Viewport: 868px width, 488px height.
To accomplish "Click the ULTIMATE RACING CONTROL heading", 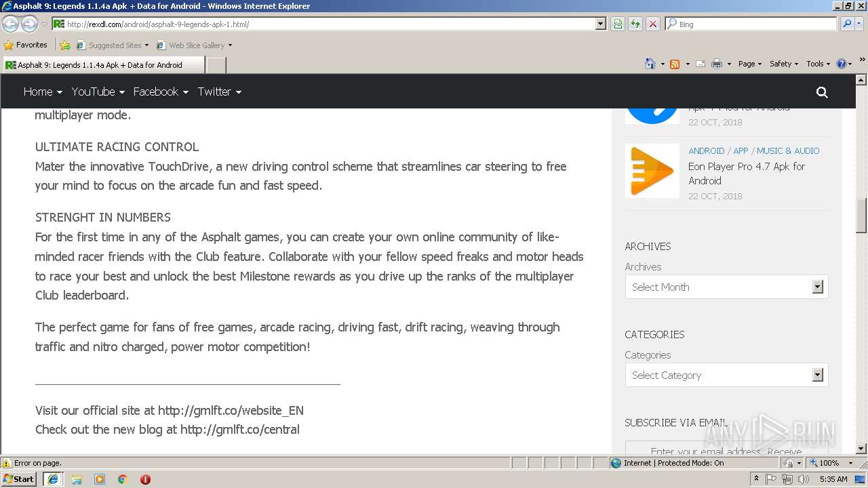I will coord(117,146).
